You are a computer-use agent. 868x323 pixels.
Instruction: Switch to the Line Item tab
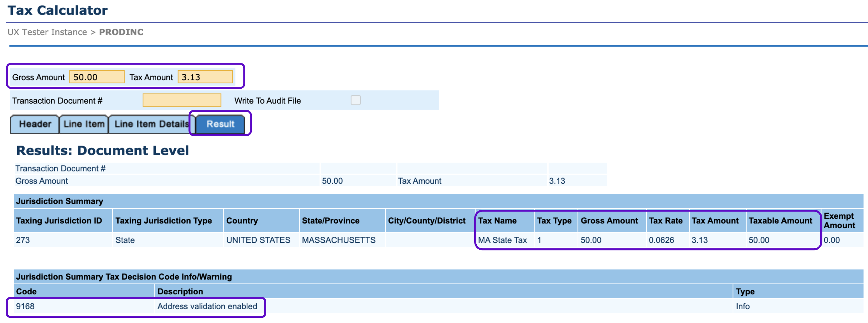(84, 124)
